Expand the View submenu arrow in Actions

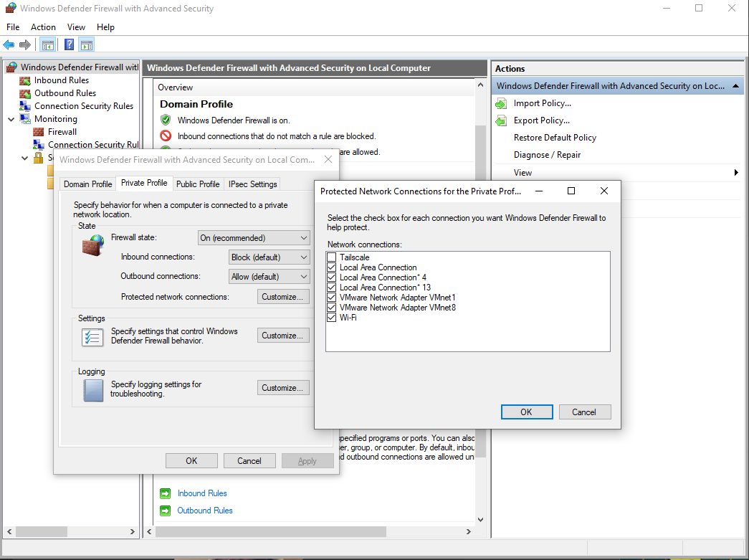pyautogui.click(x=736, y=173)
